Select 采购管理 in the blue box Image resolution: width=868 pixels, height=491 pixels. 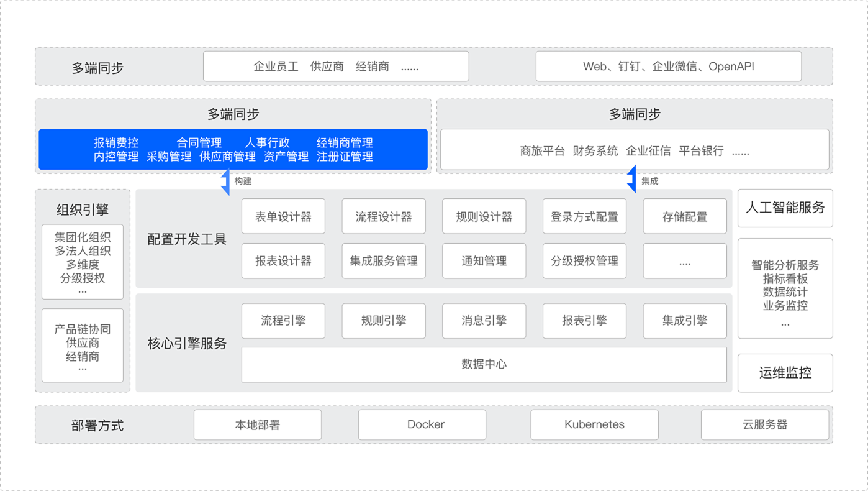pos(169,157)
